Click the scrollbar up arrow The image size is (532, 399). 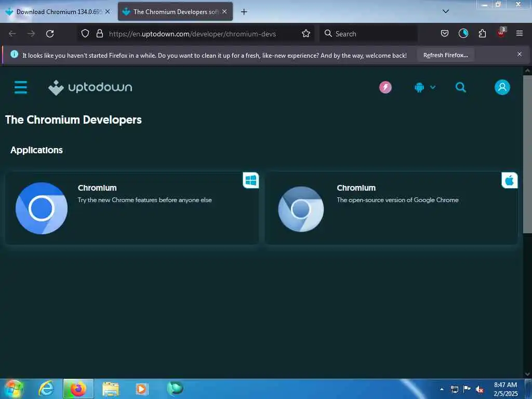coord(527,71)
